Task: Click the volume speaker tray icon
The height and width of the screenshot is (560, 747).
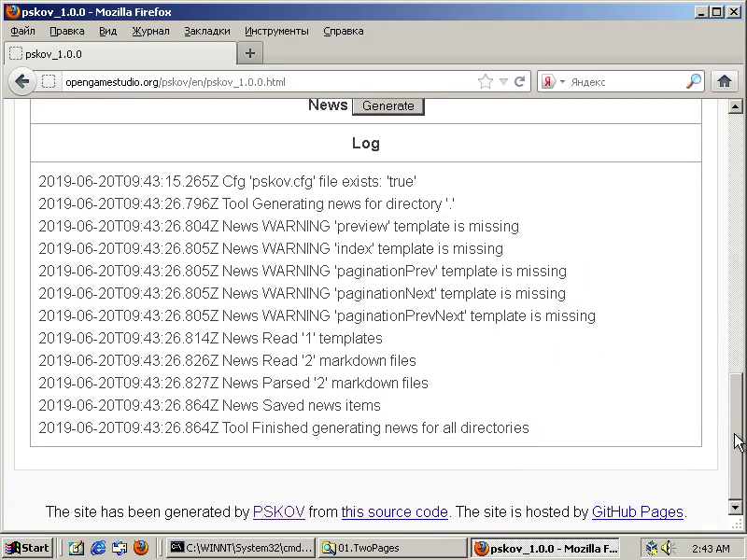Action: pyautogui.click(x=668, y=548)
